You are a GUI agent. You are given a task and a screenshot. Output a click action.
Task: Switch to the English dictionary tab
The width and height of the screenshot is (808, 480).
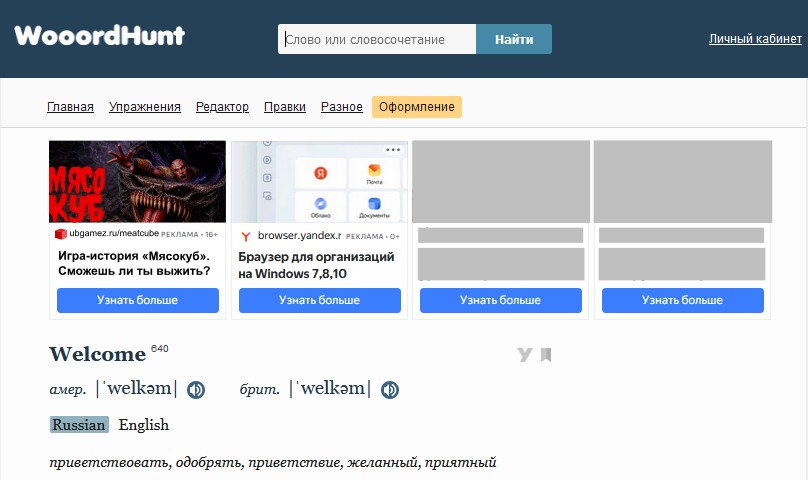click(x=144, y=425)
